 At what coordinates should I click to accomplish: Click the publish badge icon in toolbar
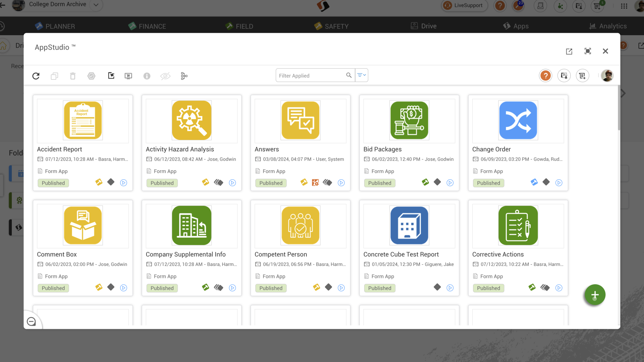[91, 76]
